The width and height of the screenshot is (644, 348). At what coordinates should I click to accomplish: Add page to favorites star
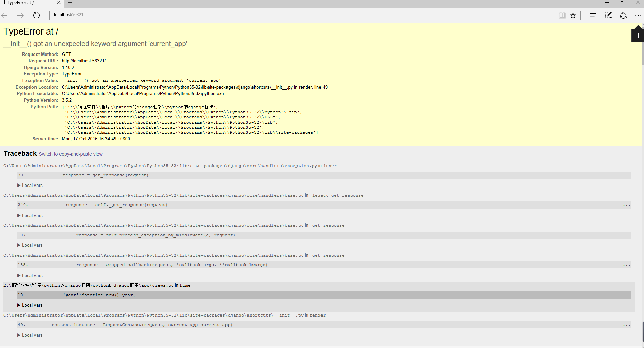pyautogui.click(x=573, y=15)
